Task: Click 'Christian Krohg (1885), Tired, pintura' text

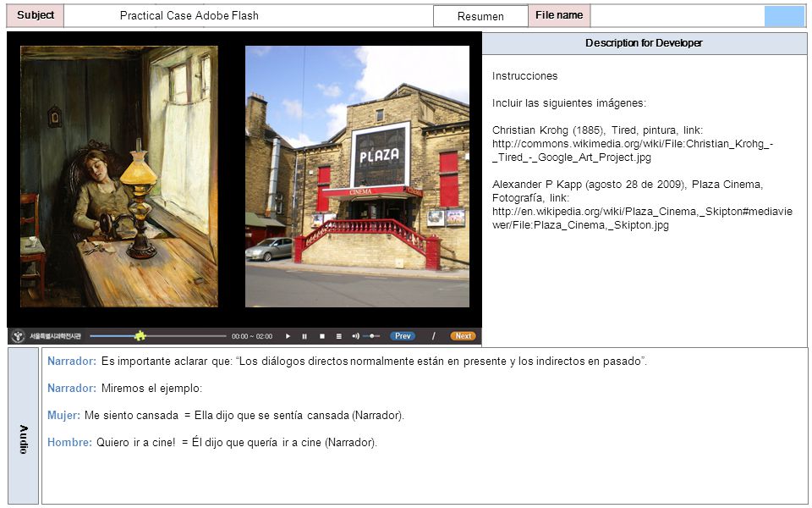Action: pos(584,130)
